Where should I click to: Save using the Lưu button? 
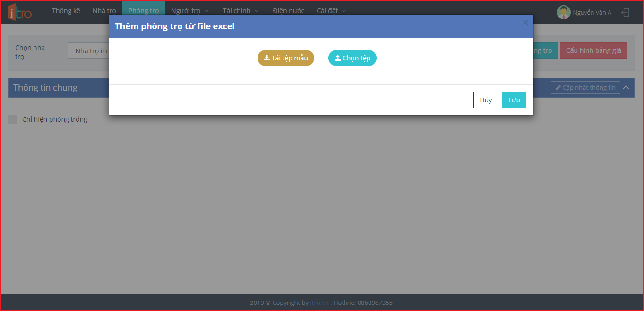[514, 100]
